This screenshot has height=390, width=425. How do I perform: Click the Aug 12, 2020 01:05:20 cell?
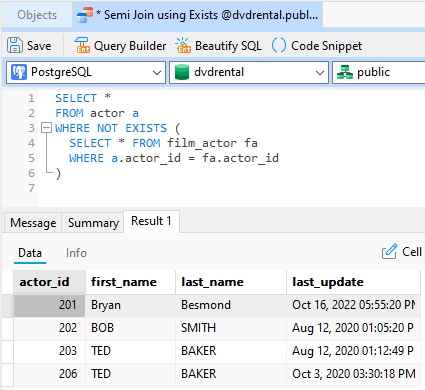pos(353,328)
